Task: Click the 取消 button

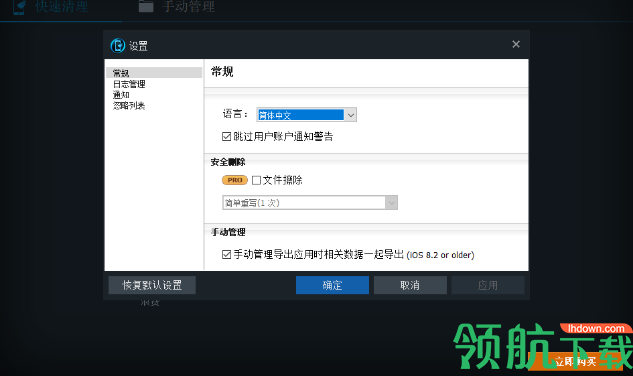Action: 410,285
